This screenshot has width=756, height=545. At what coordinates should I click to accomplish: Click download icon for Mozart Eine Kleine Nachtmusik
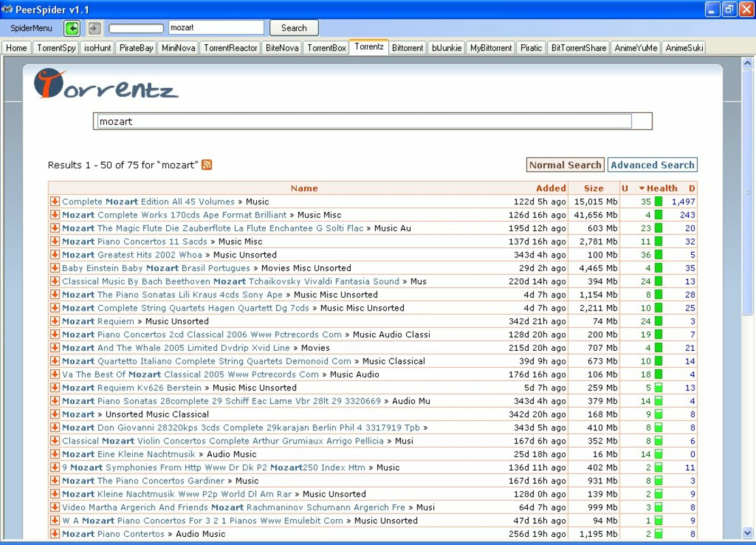pyautogui.click(x=55, y=454)
